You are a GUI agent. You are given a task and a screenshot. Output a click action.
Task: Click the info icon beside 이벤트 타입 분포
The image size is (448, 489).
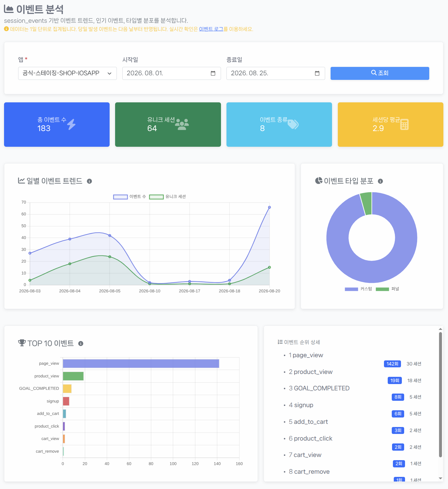[380, 181]
